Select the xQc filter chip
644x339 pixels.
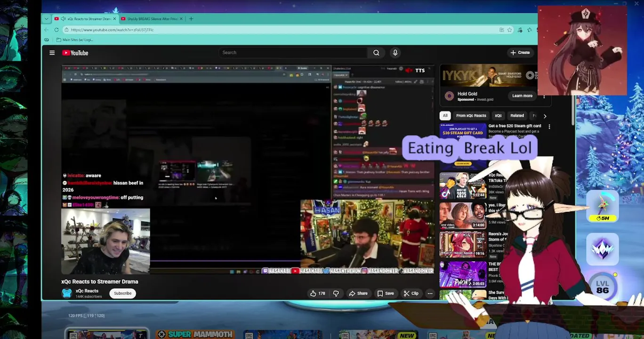pos(498,115)
